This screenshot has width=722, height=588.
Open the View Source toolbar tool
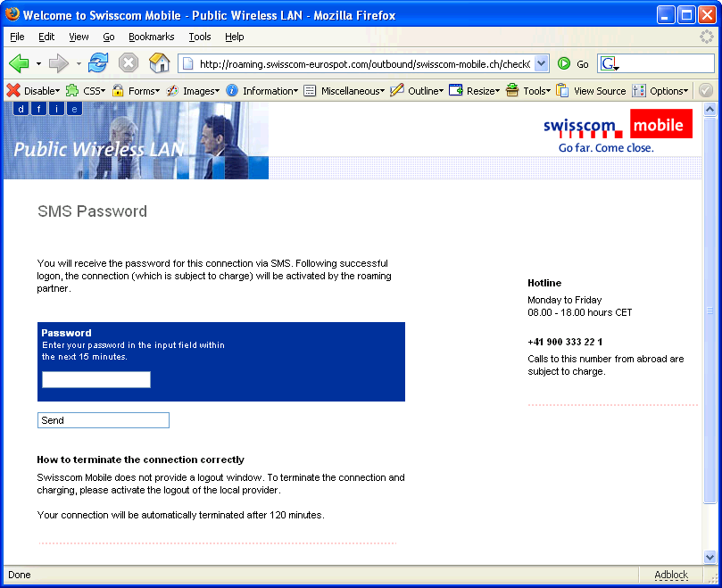pos(591,91)
